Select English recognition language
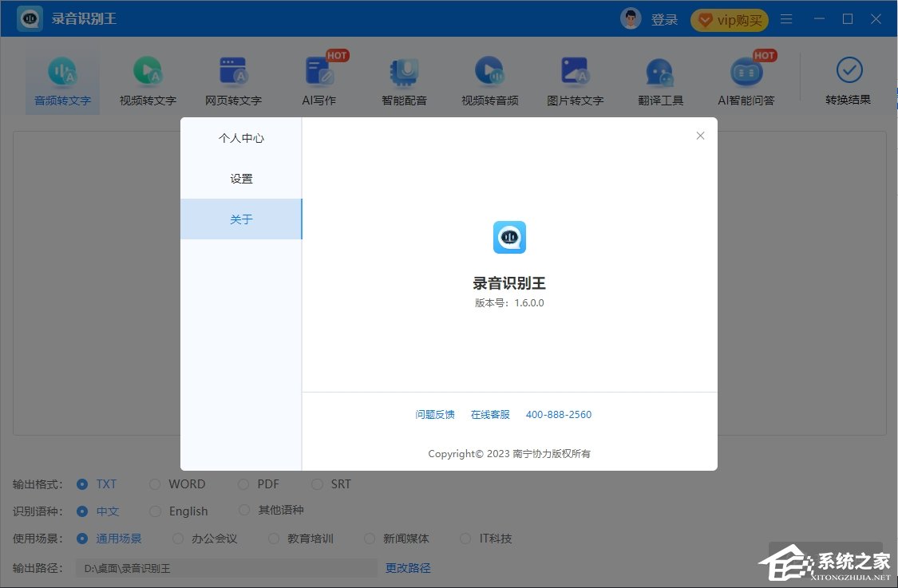Viewport: 898px width, 588px height. point(178,511)
